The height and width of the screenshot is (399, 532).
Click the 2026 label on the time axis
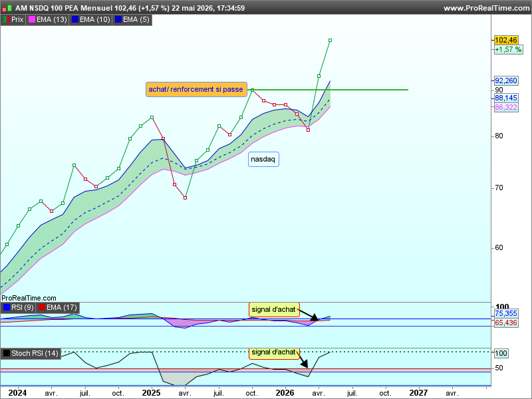[x=285, y=393]
